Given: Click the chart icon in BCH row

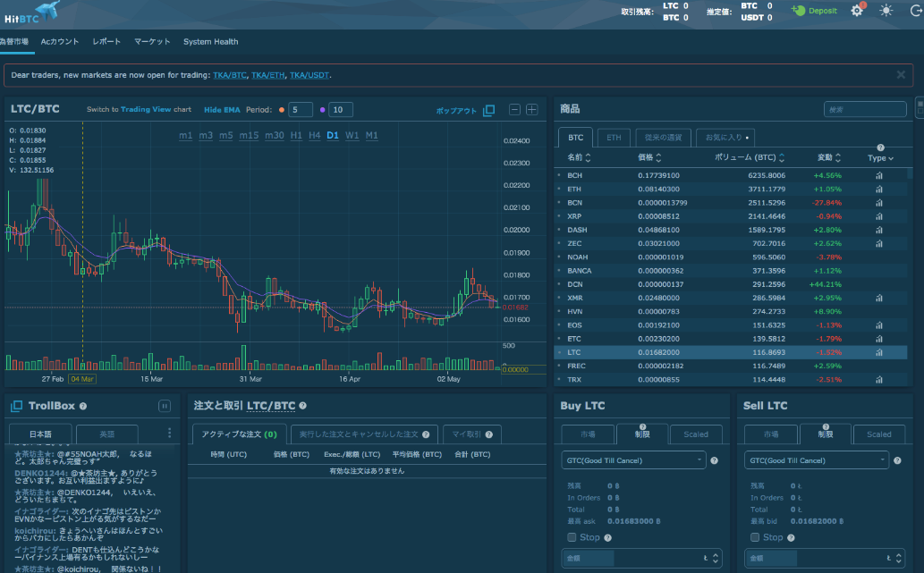Looking at the screenshot, I should (879, 175).
